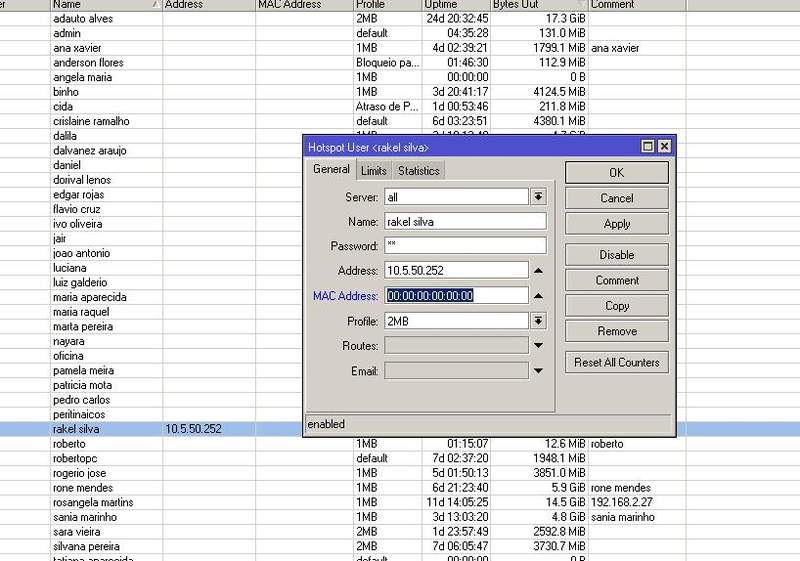The image size is (800, 561).
Task: Sort by the Comment column header
Action: point(637,5)
